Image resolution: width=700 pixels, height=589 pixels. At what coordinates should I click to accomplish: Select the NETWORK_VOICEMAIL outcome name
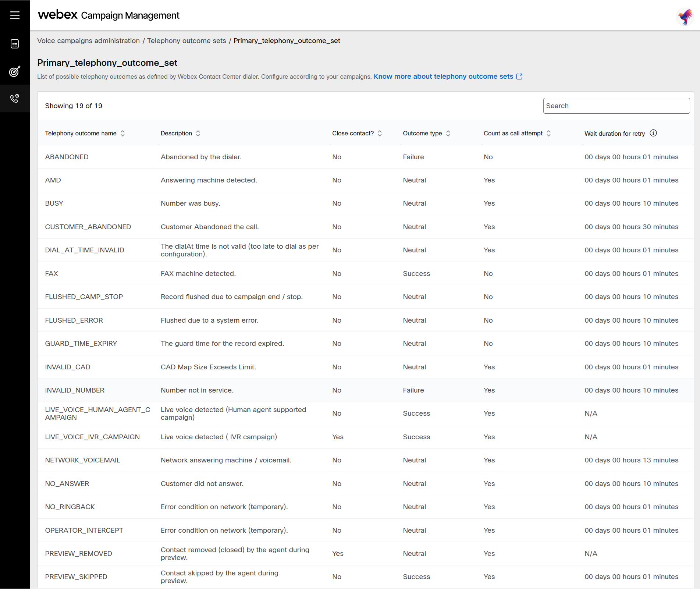pos(83,460)
